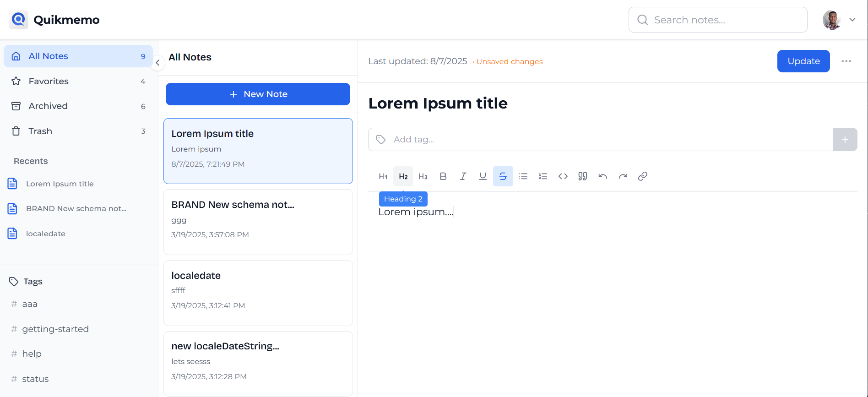The image size is (868, 397).
Task: Click the Lorem ipsum.... body text
Action: [416, 212]
